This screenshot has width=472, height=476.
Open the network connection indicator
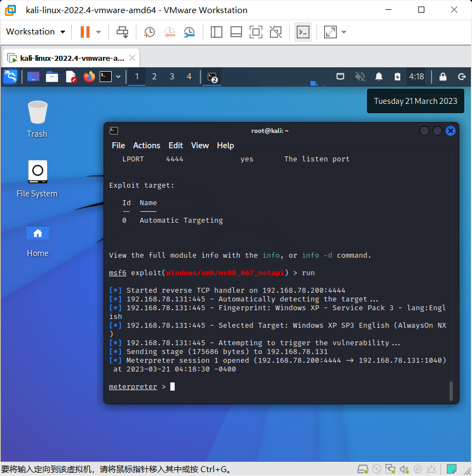340,77
